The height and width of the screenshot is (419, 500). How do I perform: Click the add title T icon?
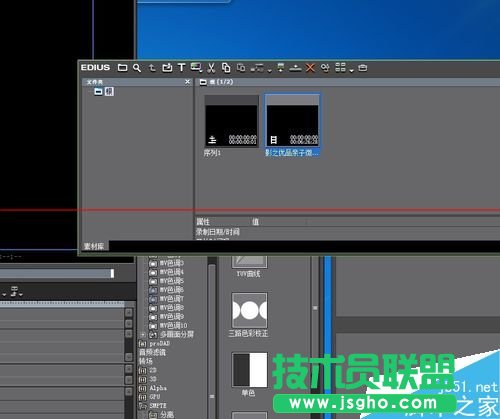click(x=181, y=68)
